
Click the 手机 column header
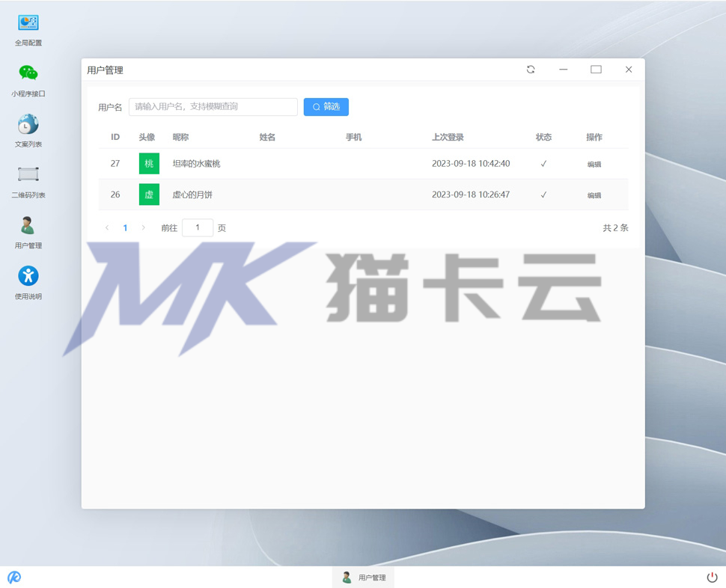(354, 137)
